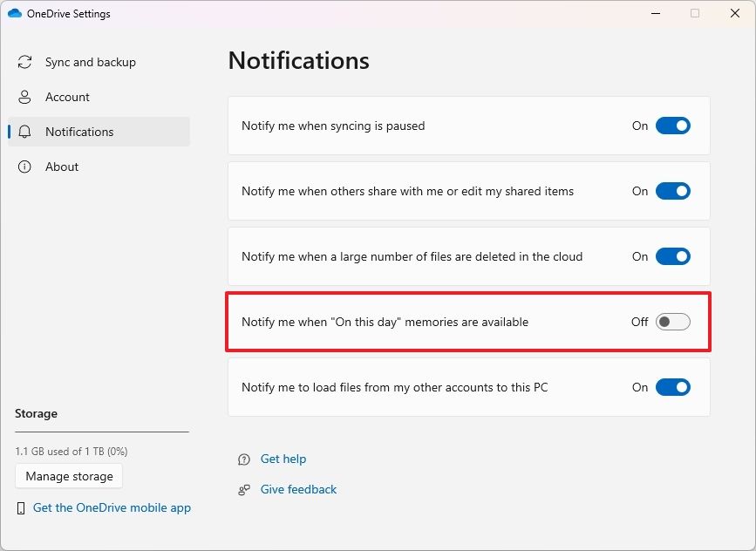Click the Get help question mark icon
756x551 pixels.
pyautogui.click(x=244, y=459)
